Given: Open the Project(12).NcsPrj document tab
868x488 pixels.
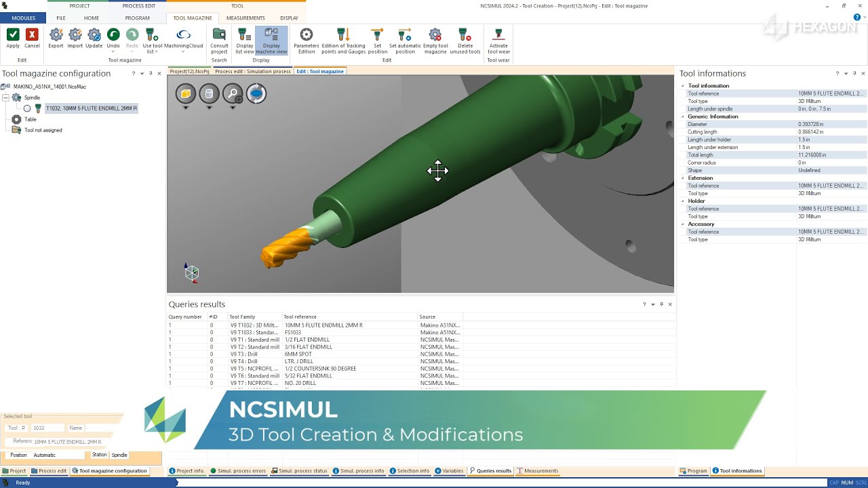Looking at the screenshot, I should point(189,71).
